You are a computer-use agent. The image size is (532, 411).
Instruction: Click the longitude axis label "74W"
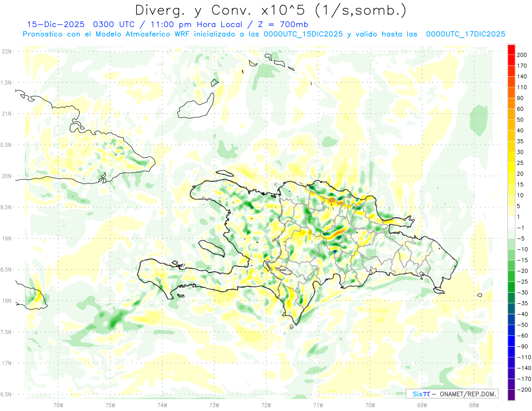tap(162, 405)
